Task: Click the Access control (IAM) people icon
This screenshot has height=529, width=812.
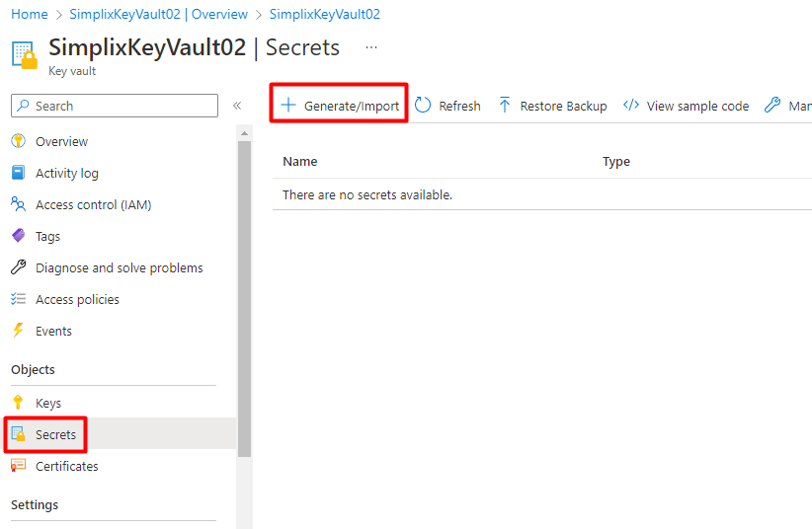Action: tap(18, 204)
